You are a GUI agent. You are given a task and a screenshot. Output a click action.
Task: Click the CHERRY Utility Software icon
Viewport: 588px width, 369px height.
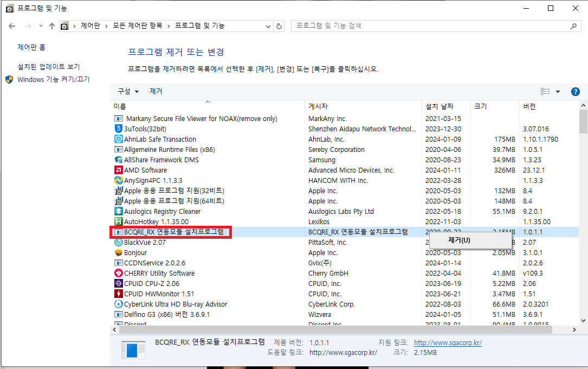(119, 273)
